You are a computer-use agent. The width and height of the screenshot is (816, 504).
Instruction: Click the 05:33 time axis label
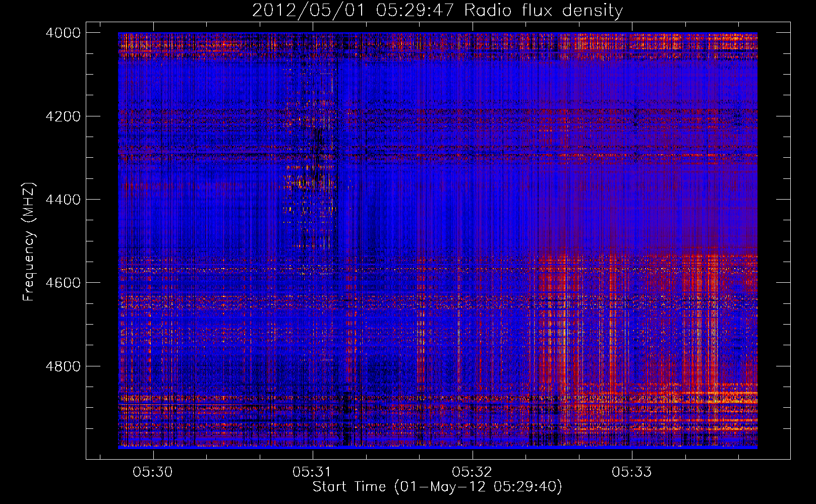tap(632, 472)
